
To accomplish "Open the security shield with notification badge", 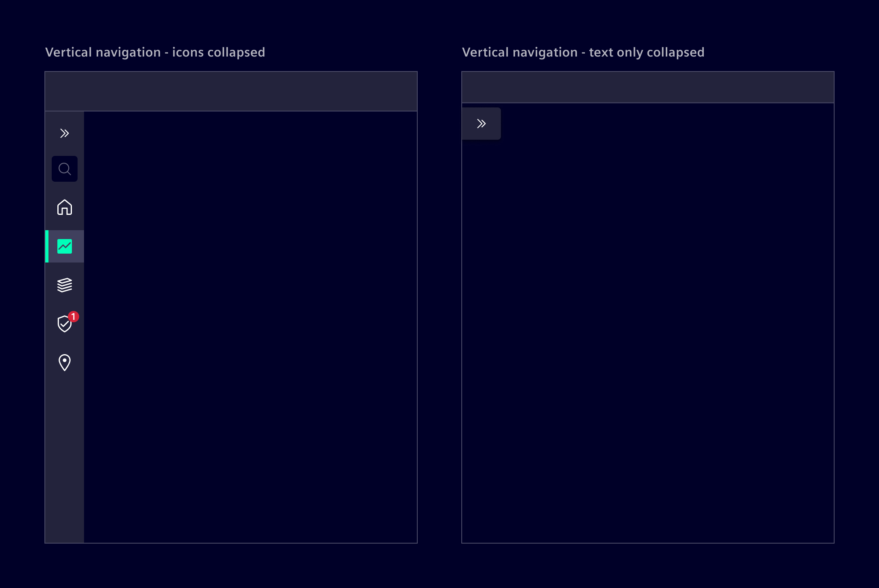I will coord(65,323).
